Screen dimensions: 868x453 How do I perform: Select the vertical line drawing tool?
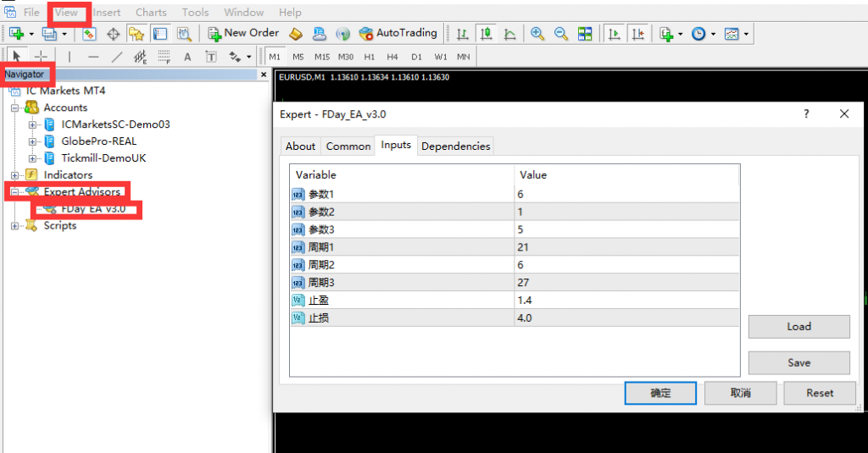coord(70,56)
